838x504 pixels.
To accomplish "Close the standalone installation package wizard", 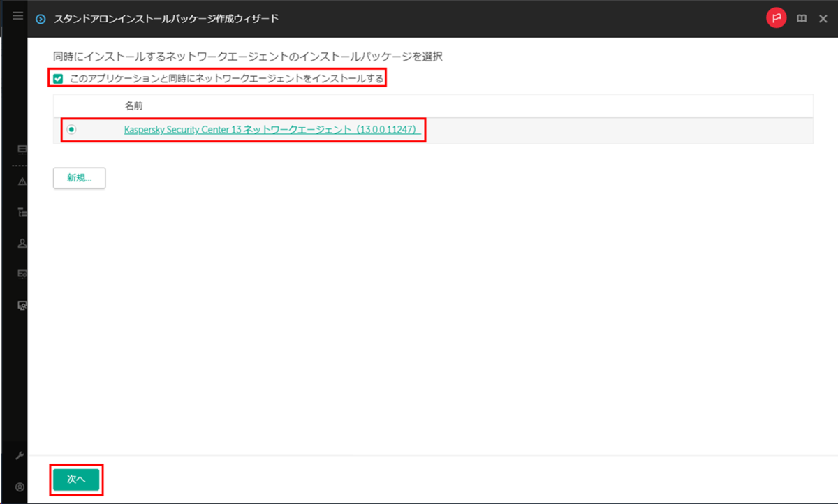I will click(823, 17).
